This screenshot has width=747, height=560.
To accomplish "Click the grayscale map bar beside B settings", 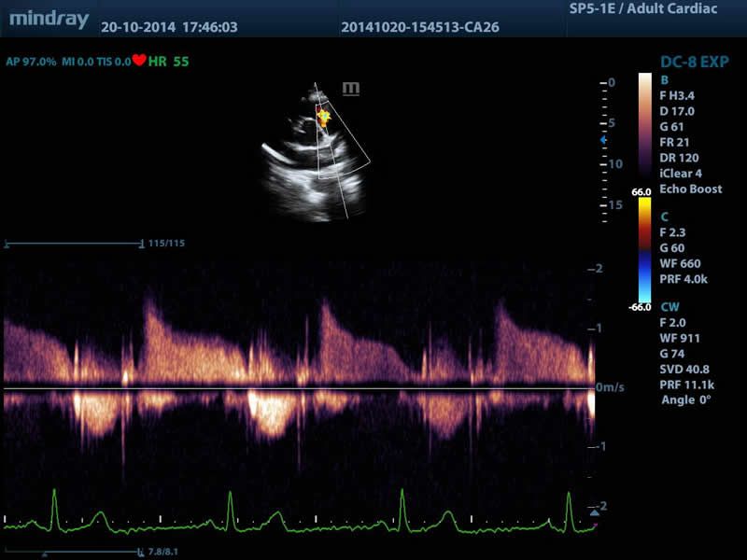I will pos(644,126).
